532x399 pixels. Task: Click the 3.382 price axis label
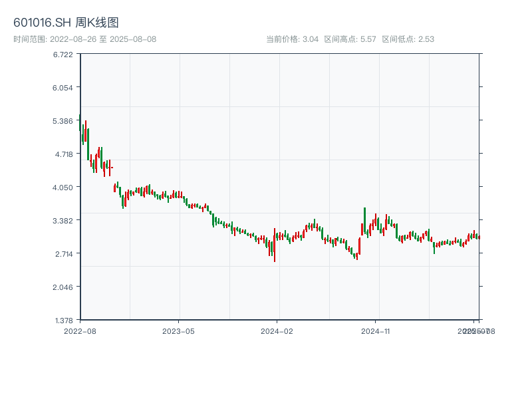tap(64, 220)
